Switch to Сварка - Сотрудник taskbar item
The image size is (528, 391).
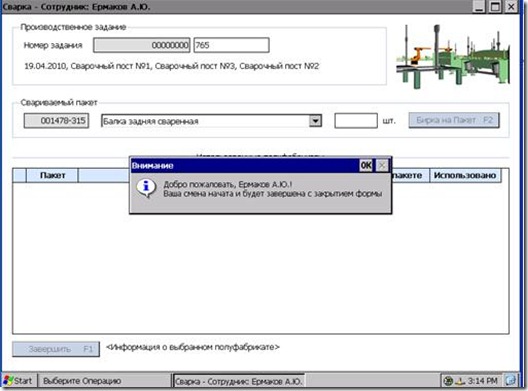click(238, 381)
